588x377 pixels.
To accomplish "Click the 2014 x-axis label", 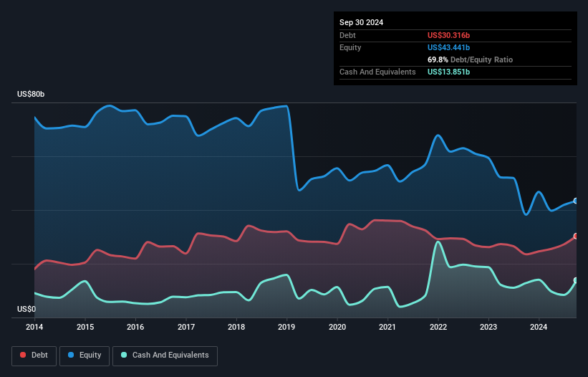I will [34, 327].
